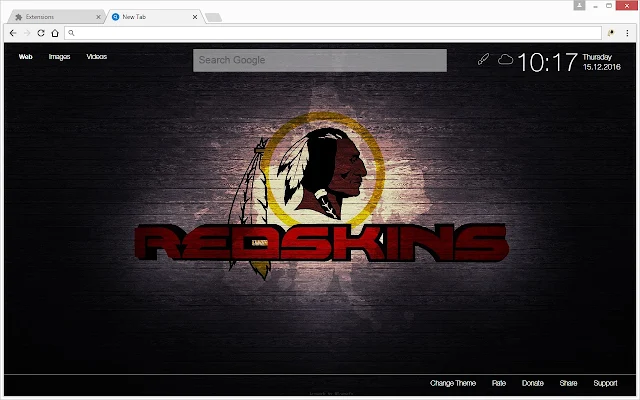Open the weather via cloud icon
Screen dimensions: 640x400
[x=505, y=60]
